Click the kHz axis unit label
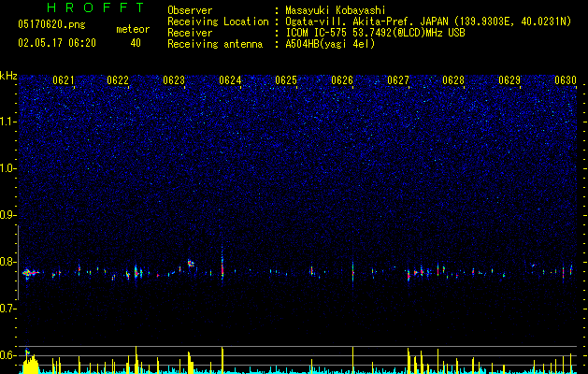This screenshot has height=374, width=588. coord(8,76)
